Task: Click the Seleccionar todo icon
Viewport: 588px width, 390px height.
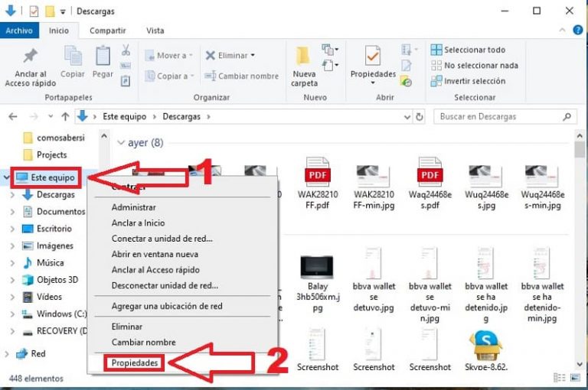Action: click(436, 50)
